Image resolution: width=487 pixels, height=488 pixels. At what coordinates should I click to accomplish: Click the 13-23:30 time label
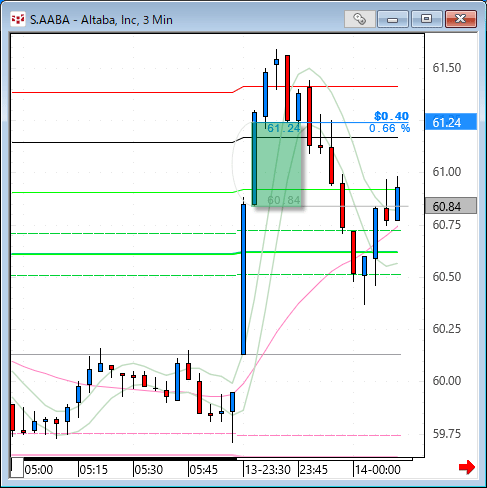pos(268,470)
